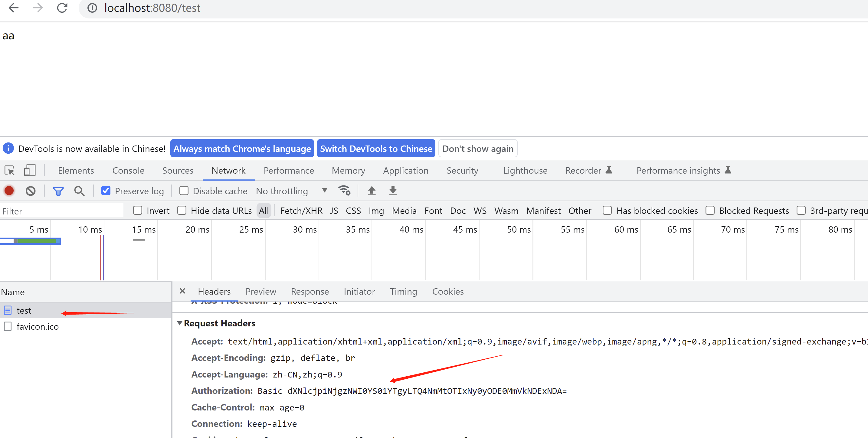Clear the network log

point(30,191)
